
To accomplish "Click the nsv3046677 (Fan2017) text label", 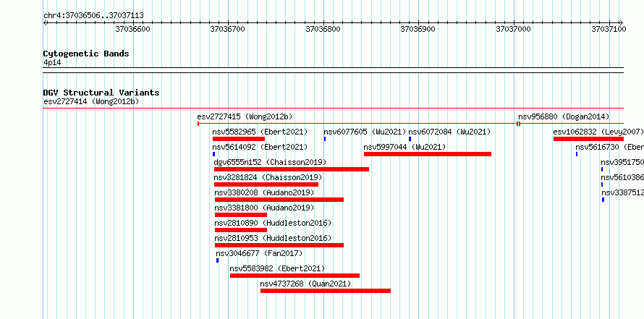I will click(259, 253).
